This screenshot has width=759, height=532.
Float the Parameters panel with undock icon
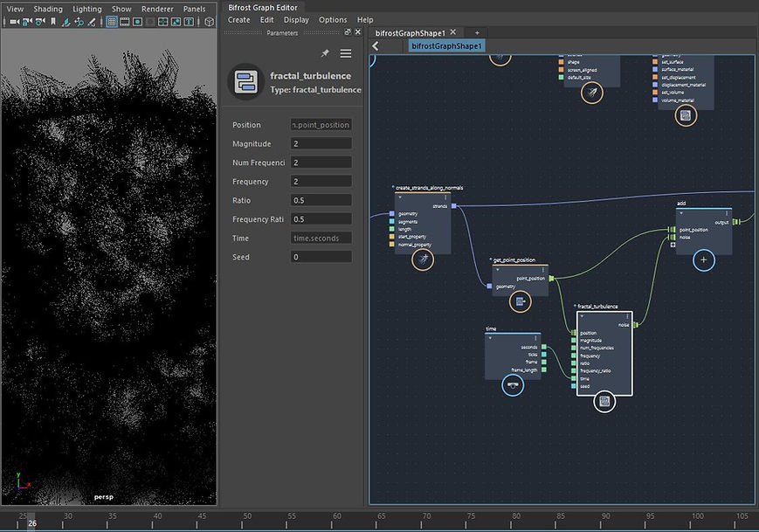click(347, 32)
